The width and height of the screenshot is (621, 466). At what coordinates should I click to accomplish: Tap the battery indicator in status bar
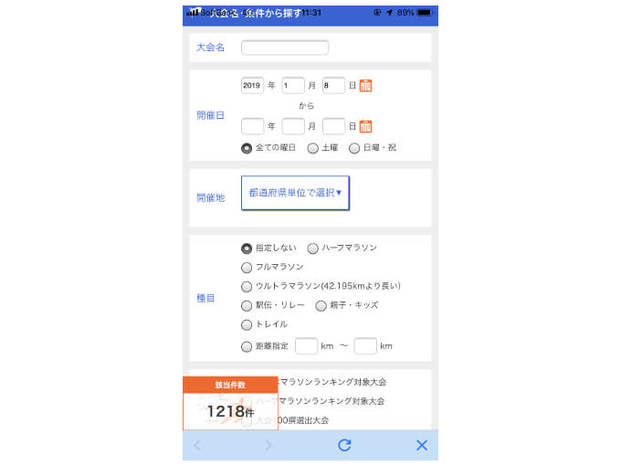click(424, 13)
